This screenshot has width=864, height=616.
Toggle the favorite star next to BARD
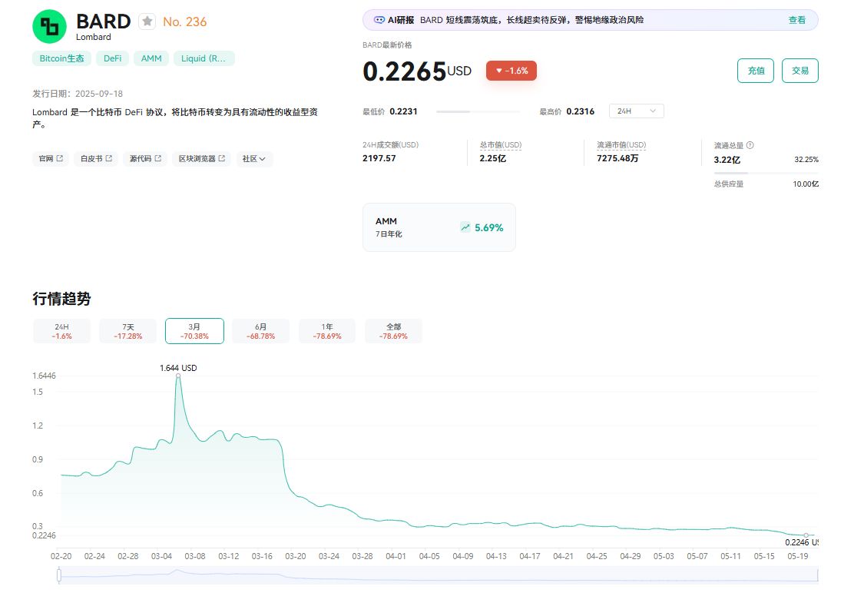147,22
